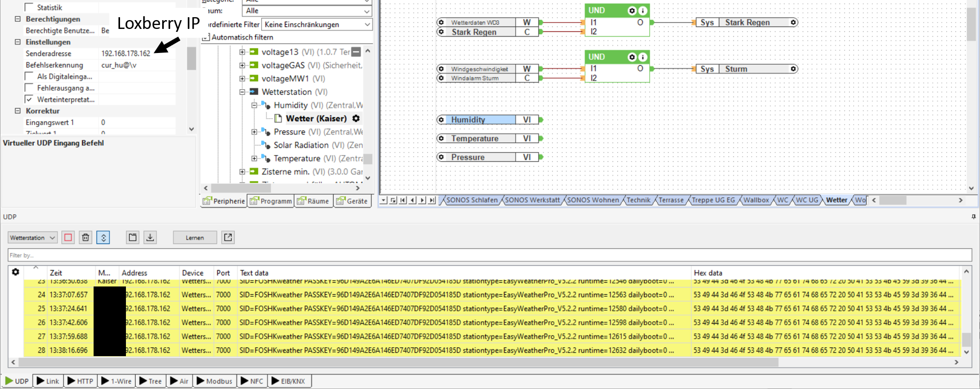980x389 pixels.
Task: Select the Wetter (Kaiser) tree item
Action: pyautogui.click(x=316, y=118)
